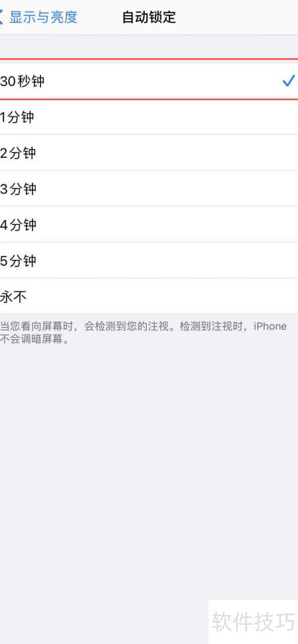Tap the blue back chevron icon
Screen dimensions: 298x644
[1, 17]
